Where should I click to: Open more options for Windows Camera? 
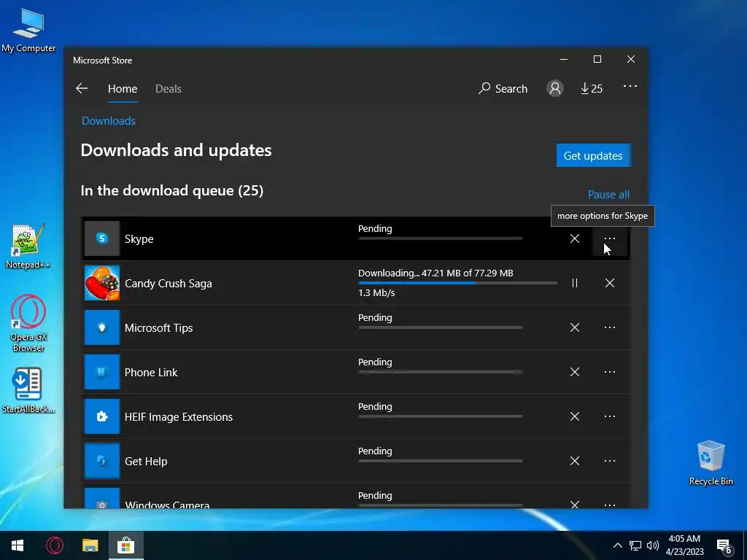(x=610, y=505)
